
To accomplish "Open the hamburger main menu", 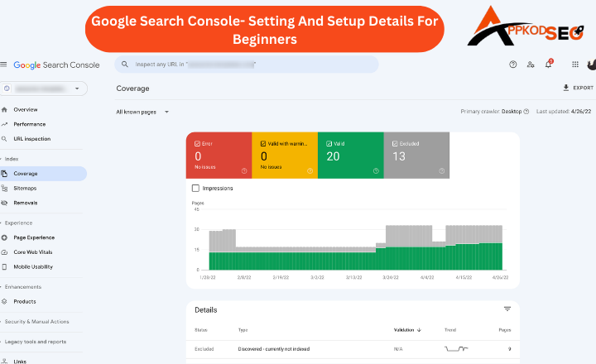I will point(3,65).
